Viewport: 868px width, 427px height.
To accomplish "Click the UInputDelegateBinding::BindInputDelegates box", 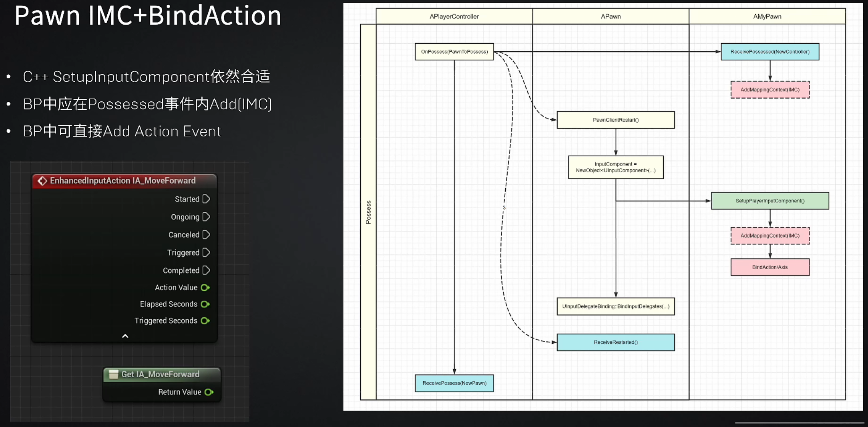I will pyautogui.click(x=616, y=306).
